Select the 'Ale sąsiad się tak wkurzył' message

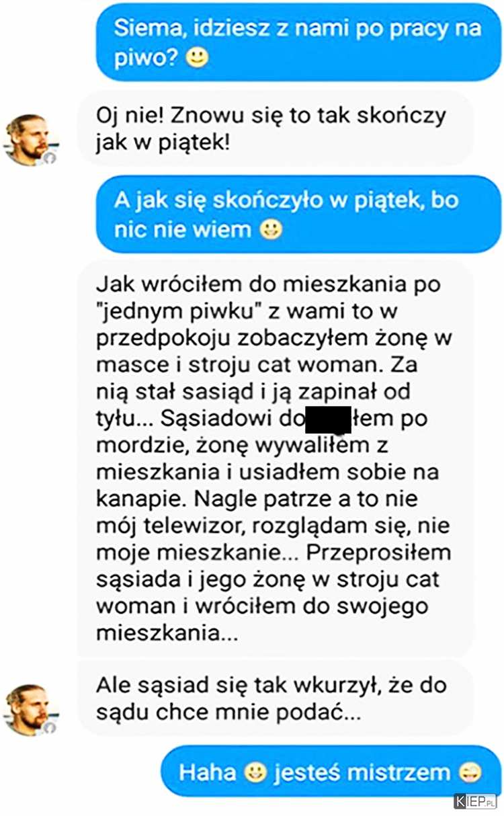pyautogui.click(x=277, y=698)
